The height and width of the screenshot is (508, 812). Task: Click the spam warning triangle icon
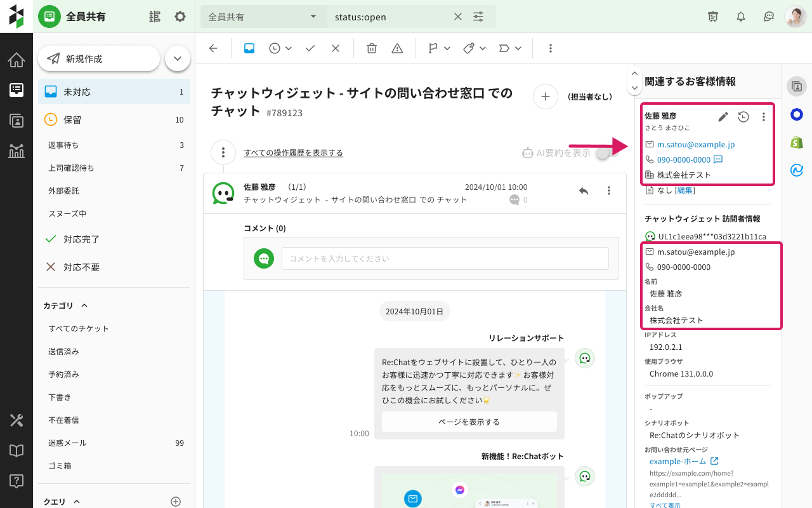(397, 48)
